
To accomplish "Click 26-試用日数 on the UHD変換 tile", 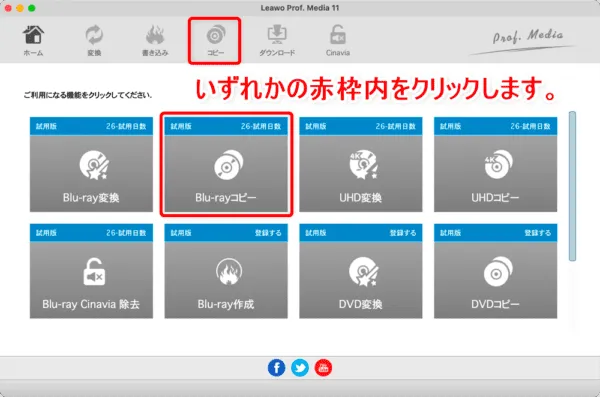I will 396,126.
